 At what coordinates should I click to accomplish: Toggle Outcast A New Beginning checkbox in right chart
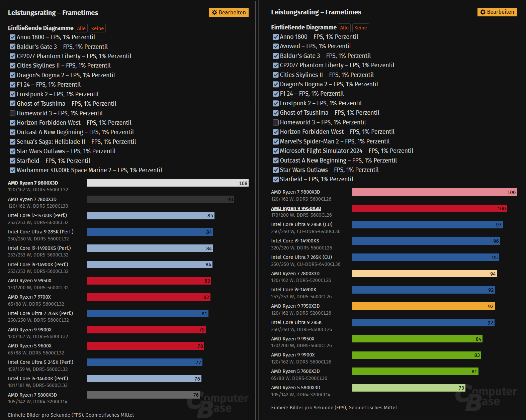(276, 161)
